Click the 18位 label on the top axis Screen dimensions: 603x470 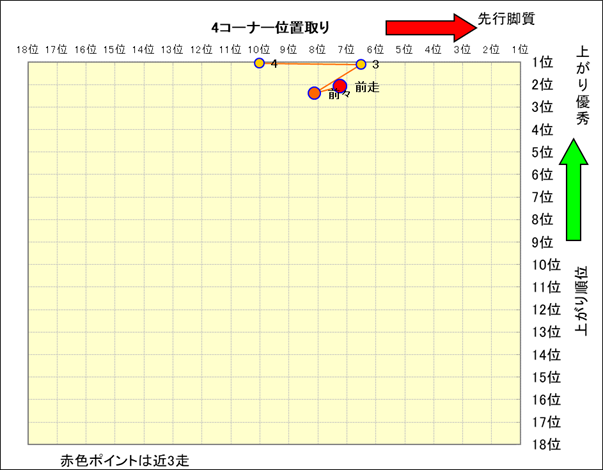(x=28, y=48)
